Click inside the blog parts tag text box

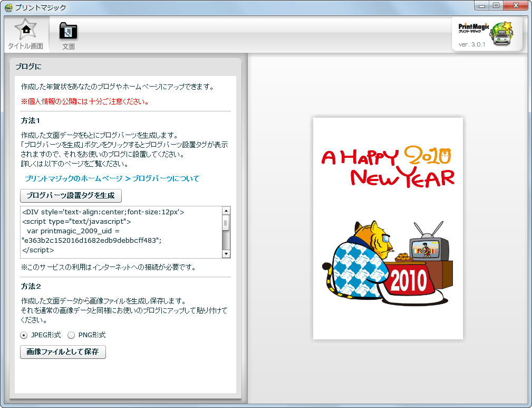pyautogui.click(x=121, y=232)
